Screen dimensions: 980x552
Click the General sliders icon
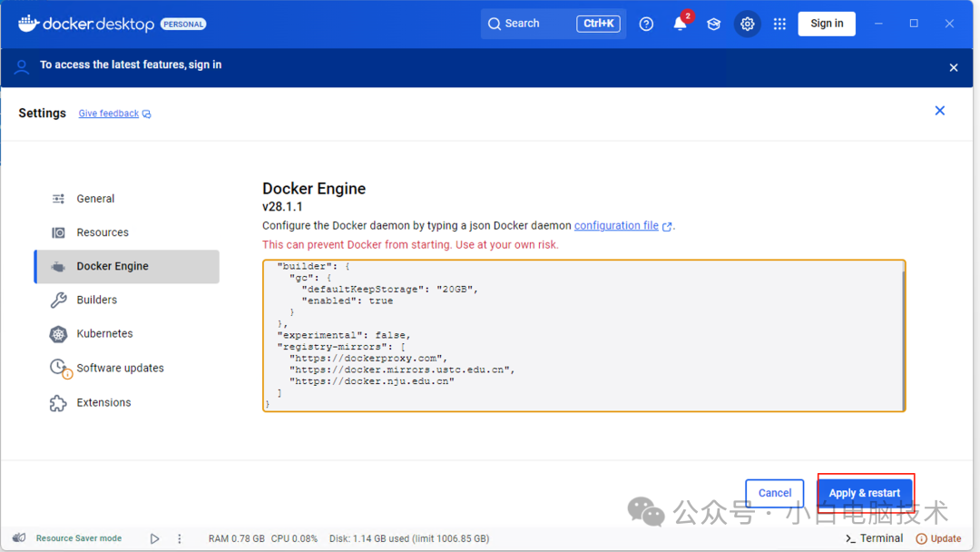pyautogui.click(x=58, y=199)
